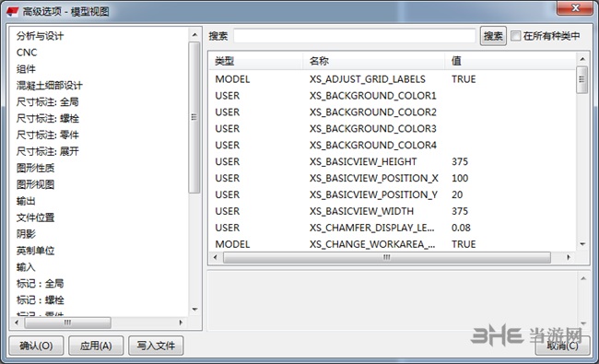Image resolution: width=599 pixels, height=364 pixels.
Task: Click category list scroll left arrow
Action: pyautogui.click(x=17, y=323)
